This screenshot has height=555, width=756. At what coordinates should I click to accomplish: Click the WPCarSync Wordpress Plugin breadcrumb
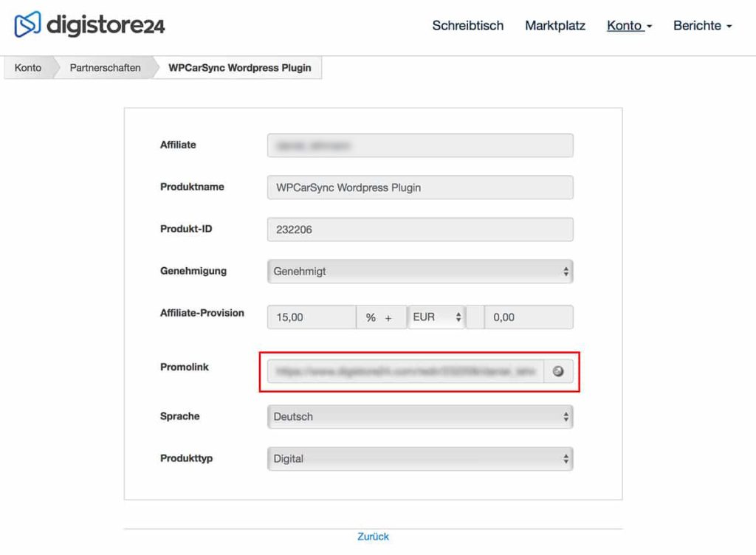point(240,68)
